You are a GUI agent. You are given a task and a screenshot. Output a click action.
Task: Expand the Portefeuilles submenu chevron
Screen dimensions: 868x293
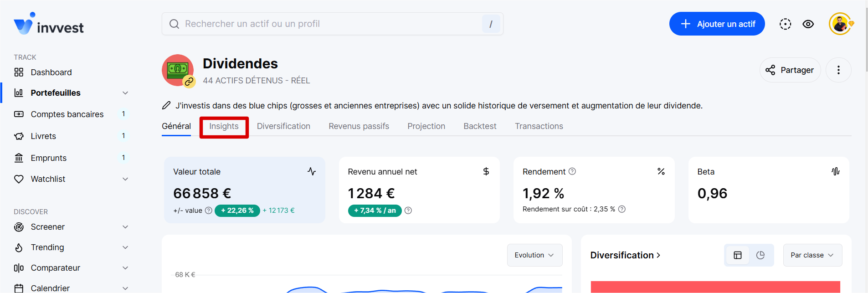125,93
